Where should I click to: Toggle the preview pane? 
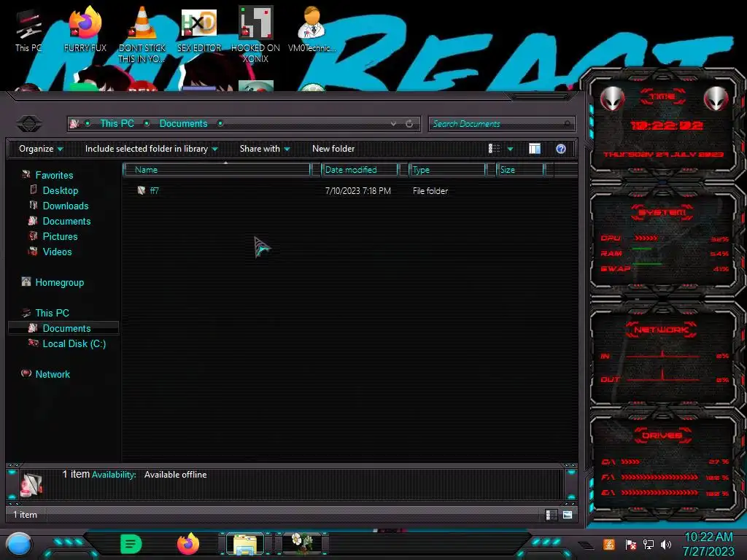535,149
